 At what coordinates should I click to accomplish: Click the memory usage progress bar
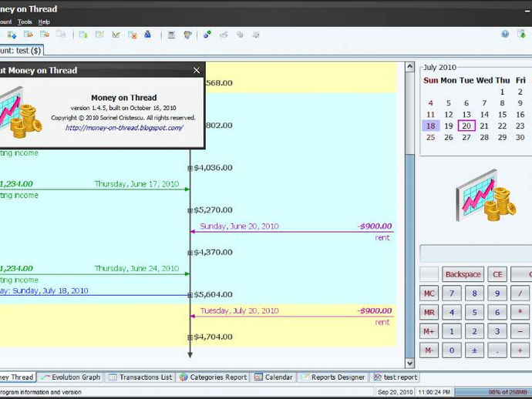493,392
